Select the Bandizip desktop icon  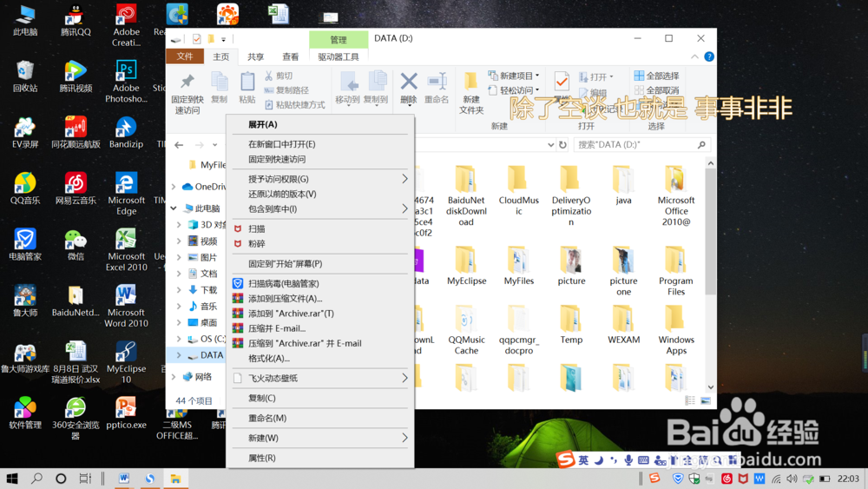pyautogui.click(x=126, y=132)
